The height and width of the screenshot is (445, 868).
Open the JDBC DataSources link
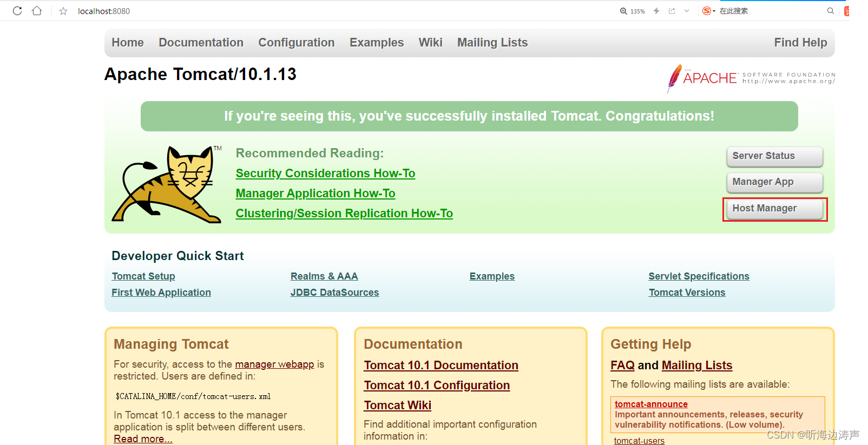pyautogui.click(x=334, y=292)
